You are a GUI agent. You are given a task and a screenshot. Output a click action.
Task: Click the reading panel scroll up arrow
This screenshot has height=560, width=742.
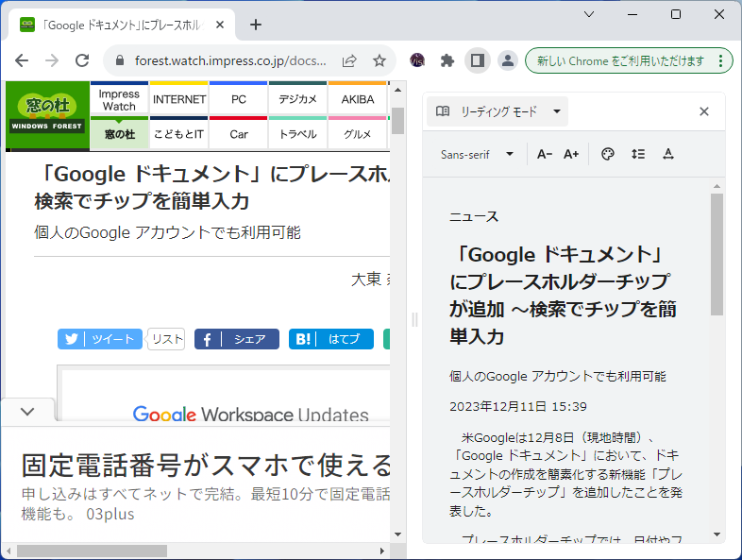point(717,186)
